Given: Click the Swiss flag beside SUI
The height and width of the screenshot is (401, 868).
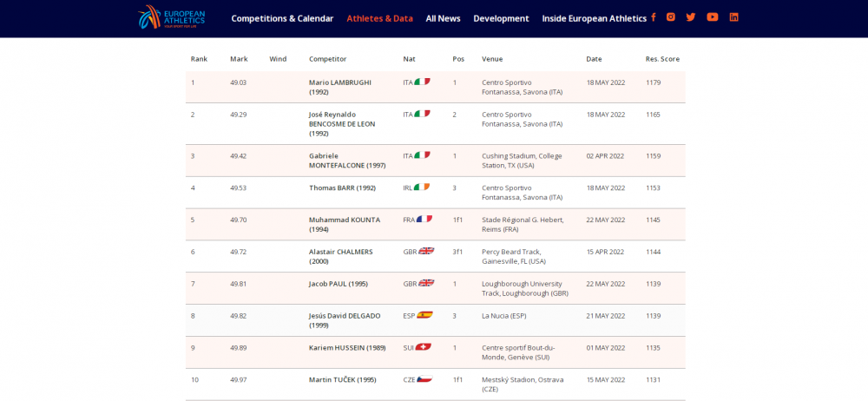Looking at the screenshot, I should pyautogui.click(x=424, y=347).
